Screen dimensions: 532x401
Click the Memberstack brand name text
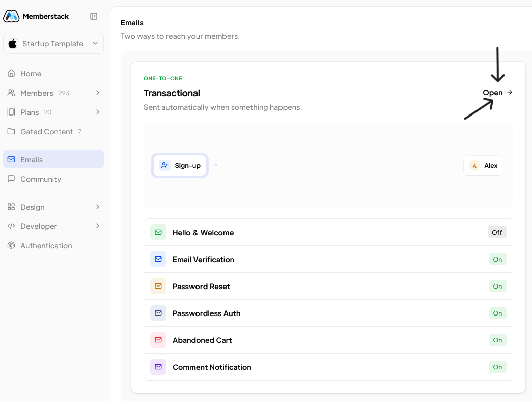tap(45, 16)
